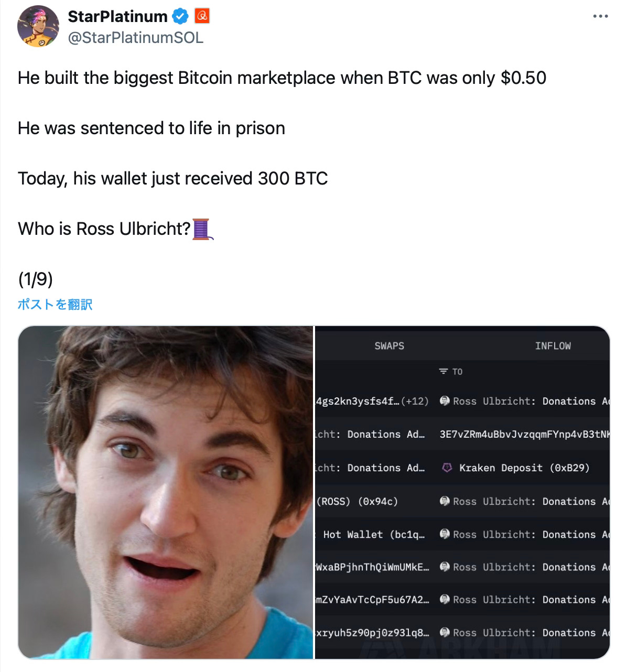Click the Ross Ulbricht avatar beside the (ROSS) row
This screenshot has height=672, width=627.
pyautogui.click(x=445, y=501)
